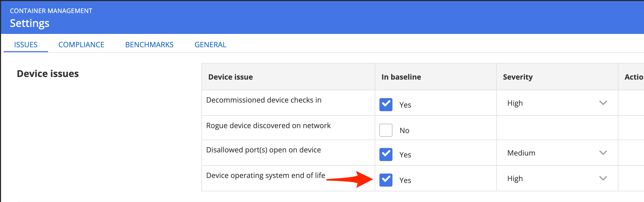This screenshot has height=202, width=644.
Task: Open severity dropdown for Decommissioned device row
Action: pyautogui.click(x=557, y=103)
